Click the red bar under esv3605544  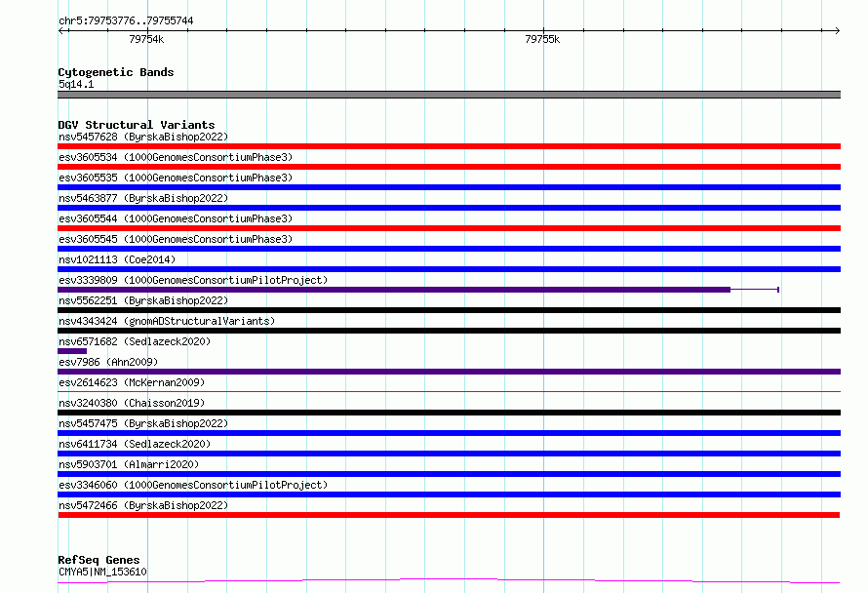pyautogui.click(x=449, y=228)
